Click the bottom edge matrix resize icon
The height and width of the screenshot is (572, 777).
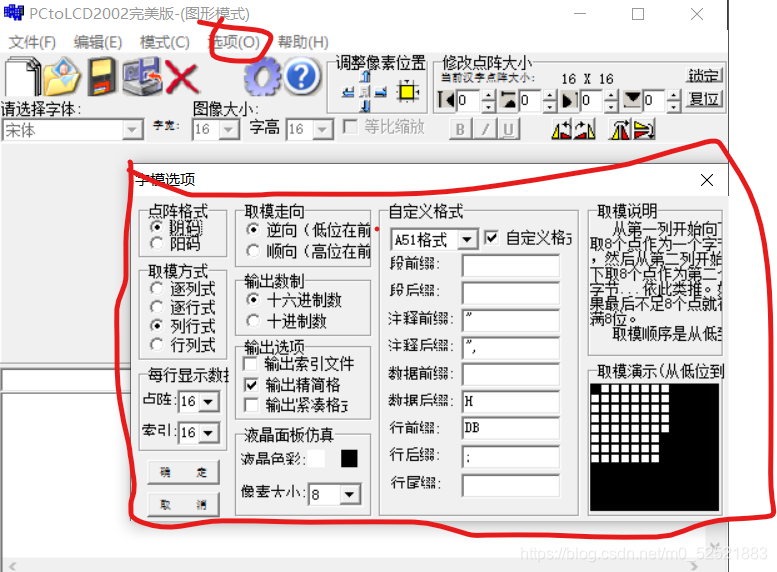pyautogui.click(x=632, y=100)
